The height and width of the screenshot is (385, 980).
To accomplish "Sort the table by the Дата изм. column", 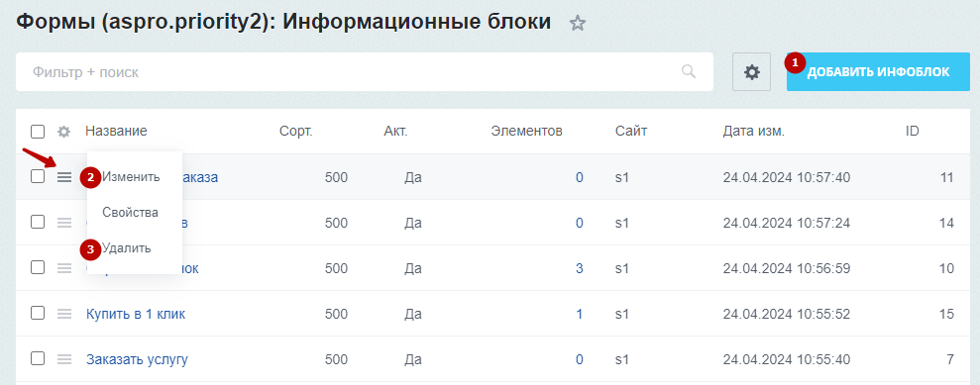I will 753,131.
